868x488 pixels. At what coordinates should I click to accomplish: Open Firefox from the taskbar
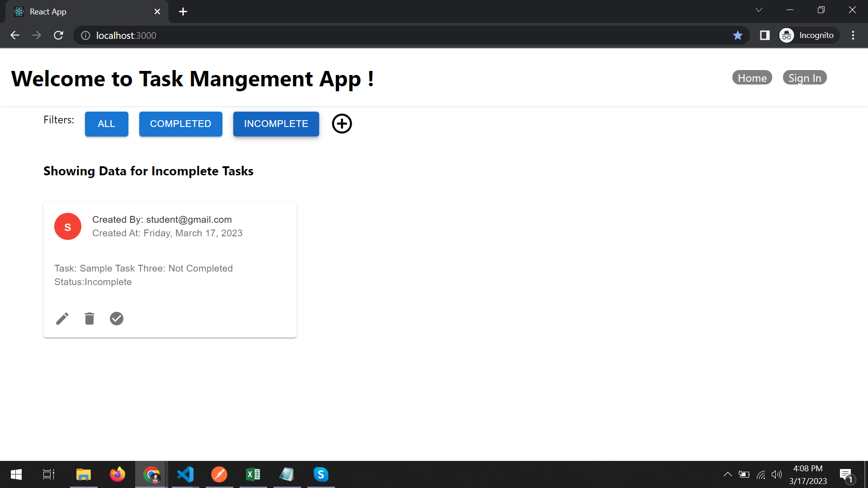coord(118,474)
